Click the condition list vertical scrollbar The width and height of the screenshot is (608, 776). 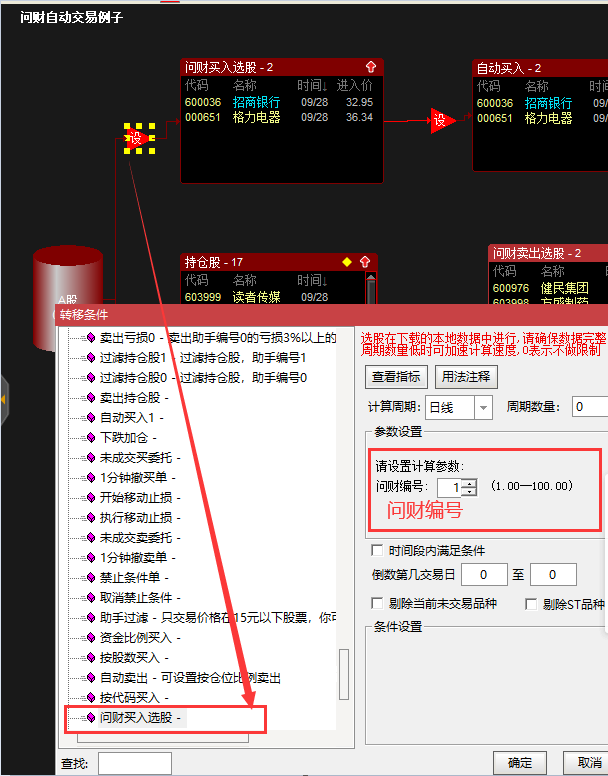pyautogui.click(x=344, y=673)
